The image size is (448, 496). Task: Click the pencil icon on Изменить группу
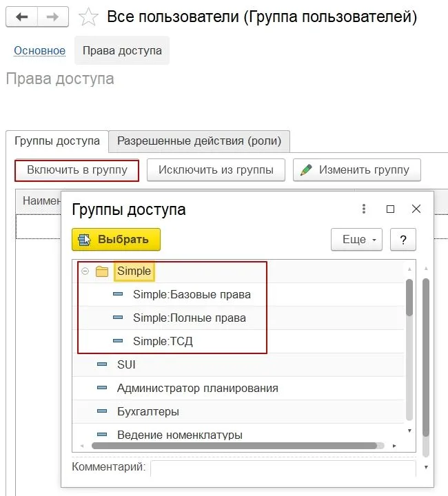pyautogui.click(x=306, y=170)
